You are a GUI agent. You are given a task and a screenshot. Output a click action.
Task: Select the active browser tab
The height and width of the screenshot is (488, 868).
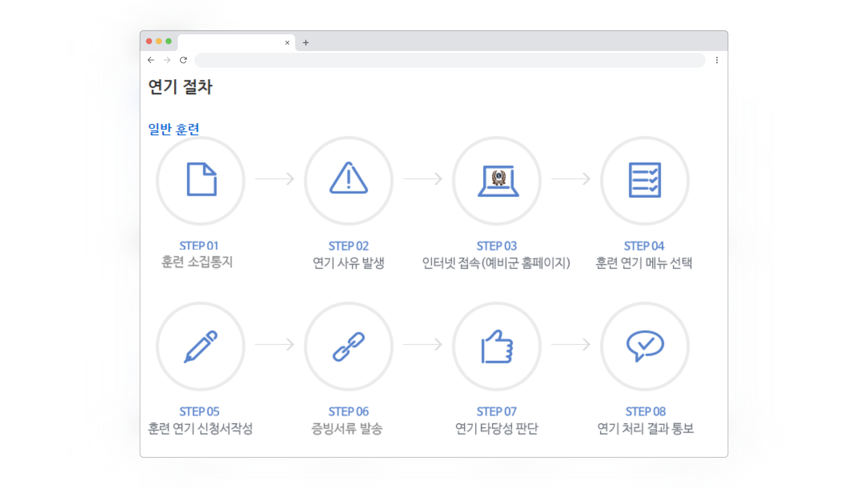point(231,42)
